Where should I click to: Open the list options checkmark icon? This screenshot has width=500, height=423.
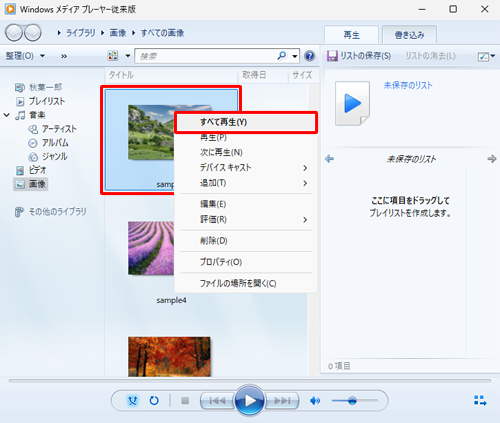point(483,56)
